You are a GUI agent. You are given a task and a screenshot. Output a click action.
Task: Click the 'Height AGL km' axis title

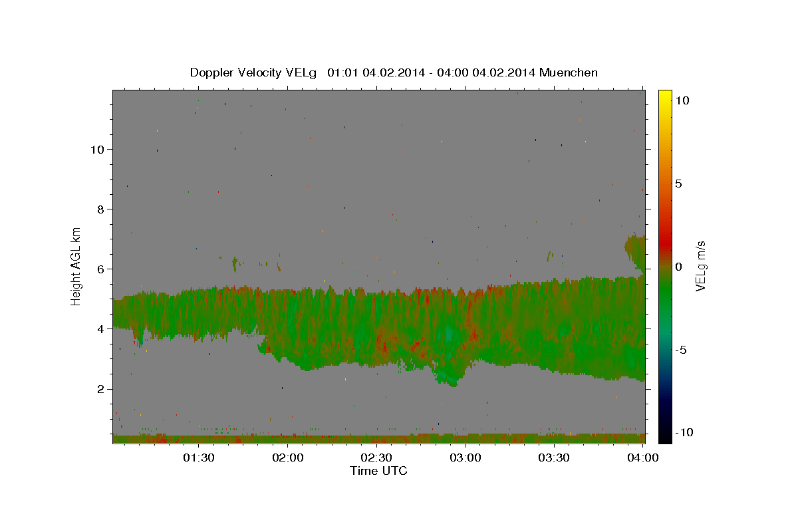point(76,265)
